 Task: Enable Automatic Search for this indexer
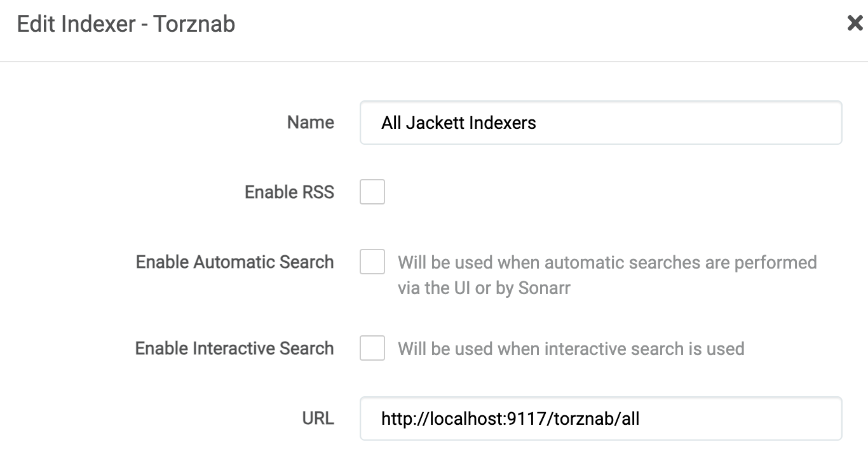coord(374,262)
